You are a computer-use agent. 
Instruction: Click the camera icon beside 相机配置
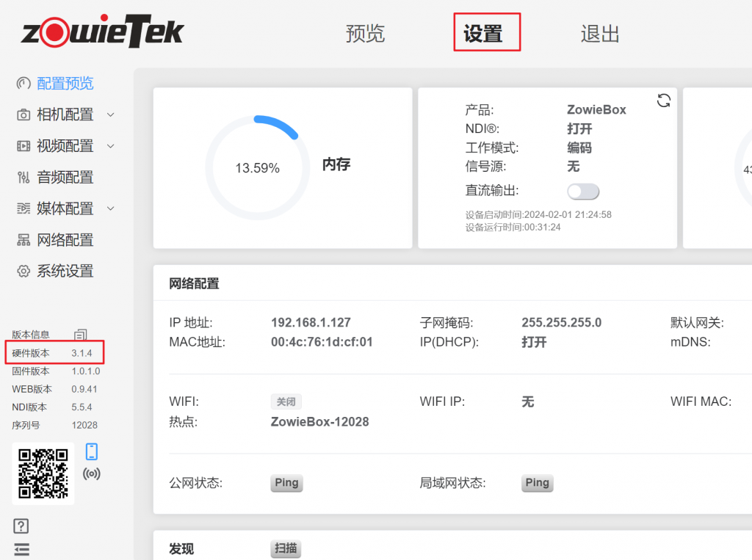[x=23, y=115]
